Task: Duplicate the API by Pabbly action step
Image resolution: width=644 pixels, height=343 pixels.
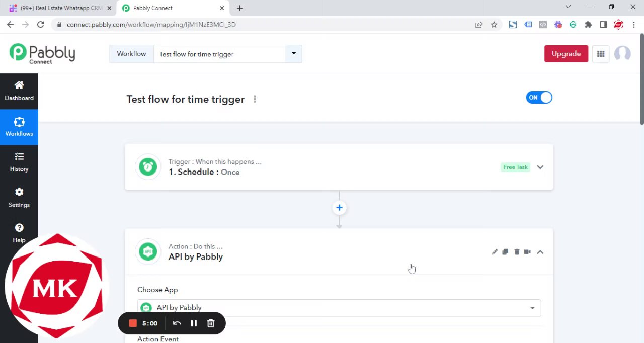Action: [505, 252]
